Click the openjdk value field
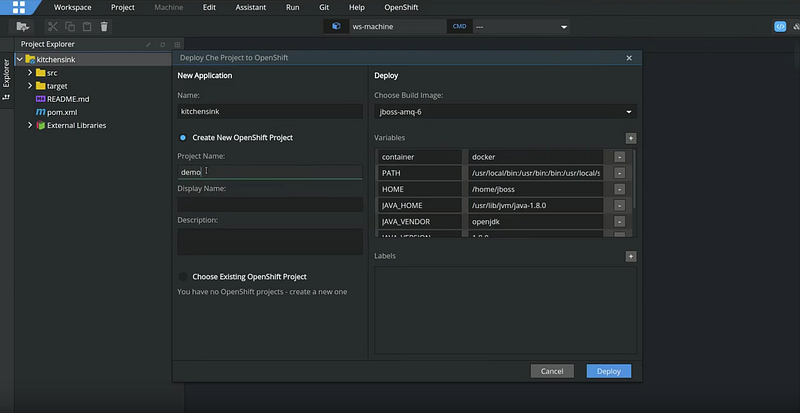 [536, 222]
